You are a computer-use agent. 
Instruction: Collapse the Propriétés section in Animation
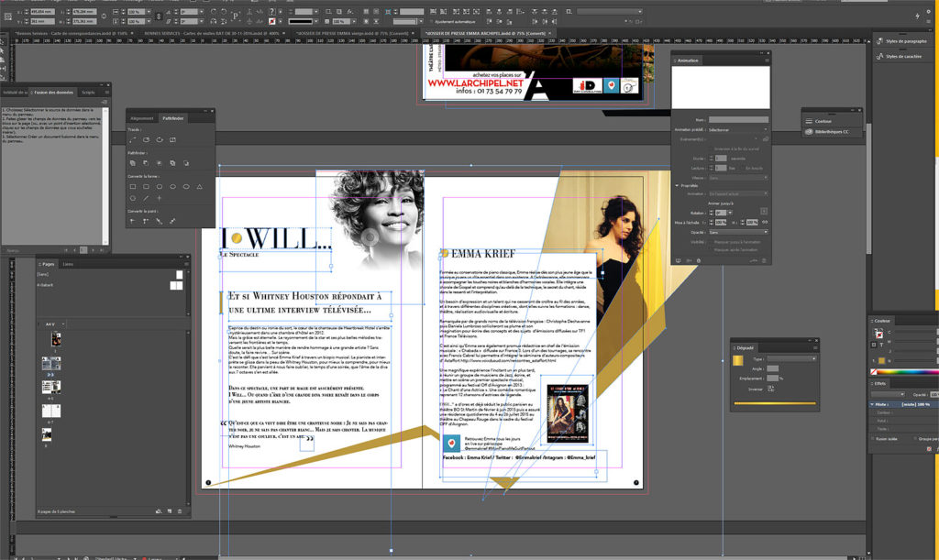677,185
